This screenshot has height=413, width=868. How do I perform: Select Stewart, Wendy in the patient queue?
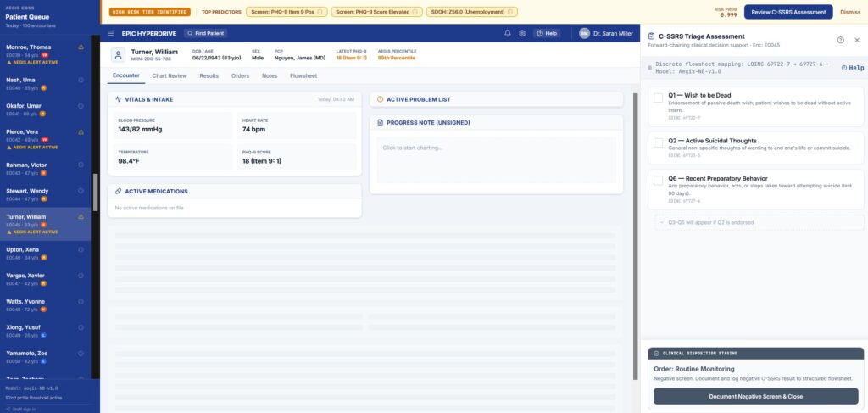46,194
